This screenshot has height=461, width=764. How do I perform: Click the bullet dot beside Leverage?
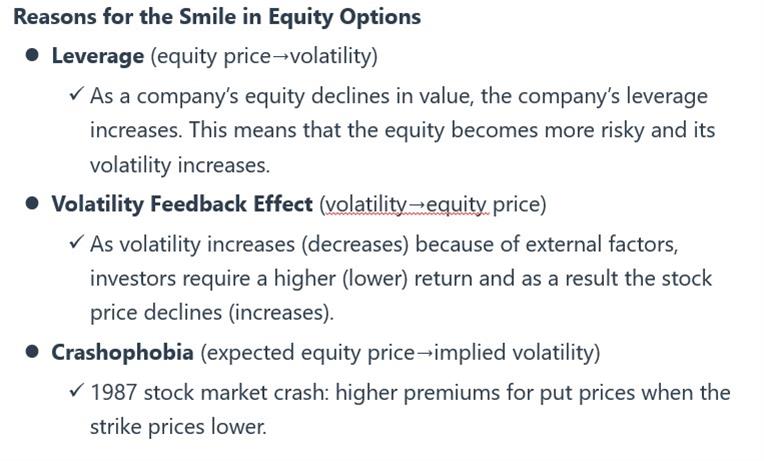point(33,56)
